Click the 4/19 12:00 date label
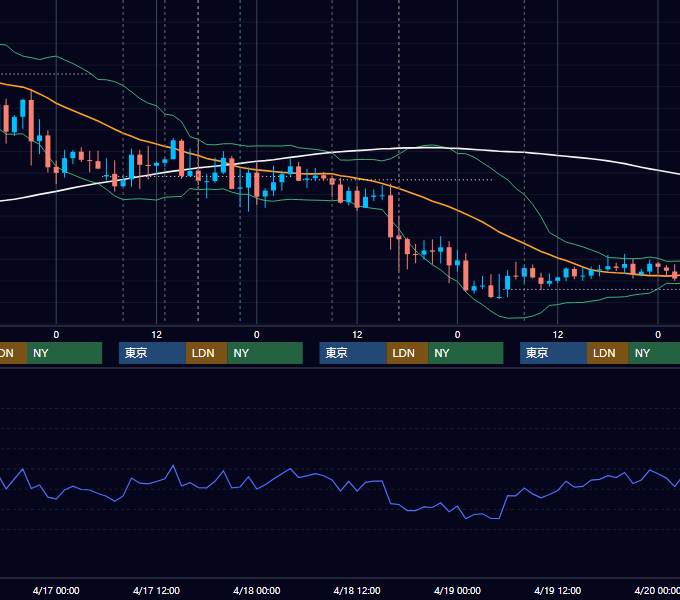The width and height of the screenshot is (680, 600). coord(557,590)
